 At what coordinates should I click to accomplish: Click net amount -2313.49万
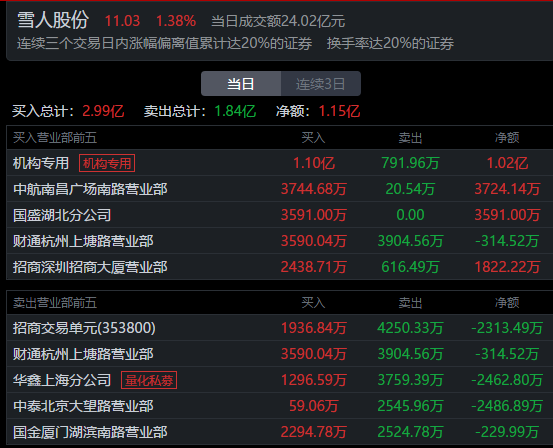tap(507, 328)
